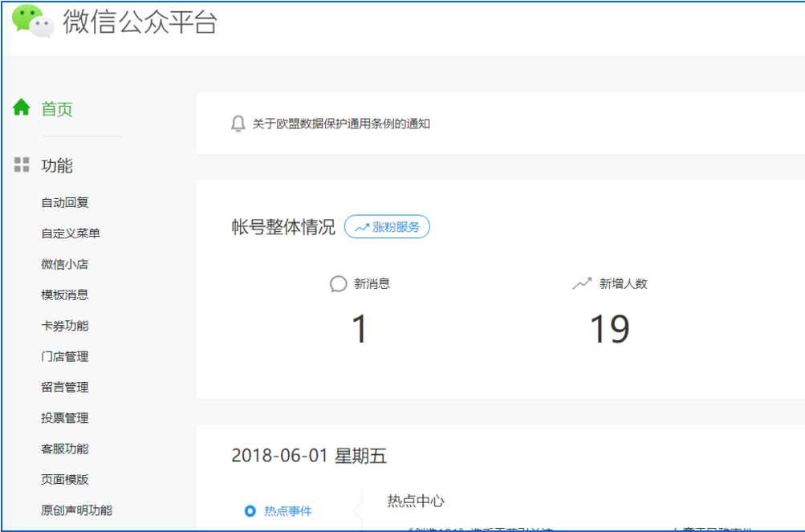Click 热点中心 heading

click(x=415, y=501)
